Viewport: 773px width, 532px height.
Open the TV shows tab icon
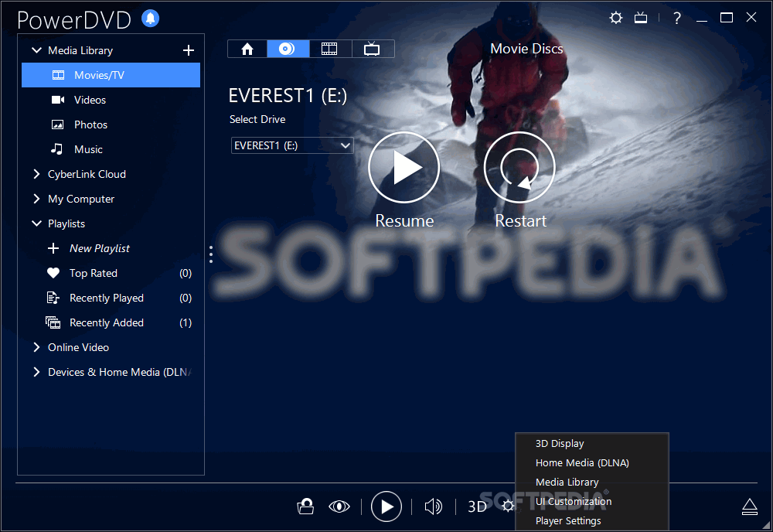[373, 49]
